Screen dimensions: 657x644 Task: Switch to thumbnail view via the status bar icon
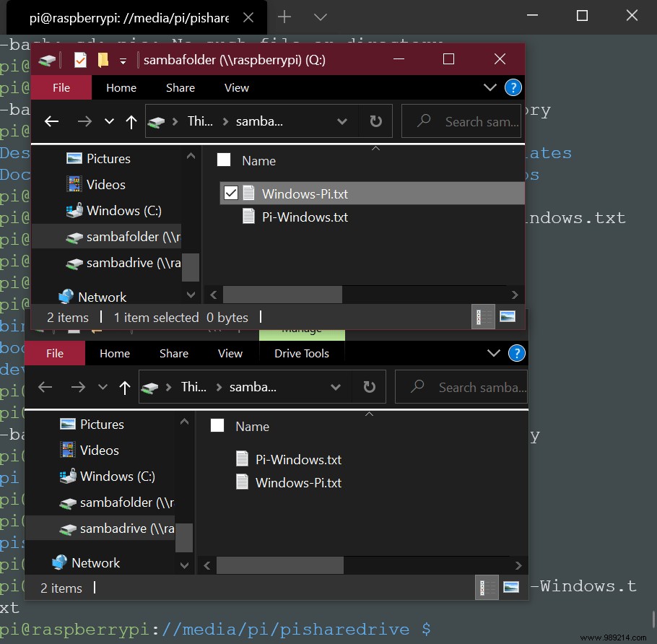pos(506,316)
